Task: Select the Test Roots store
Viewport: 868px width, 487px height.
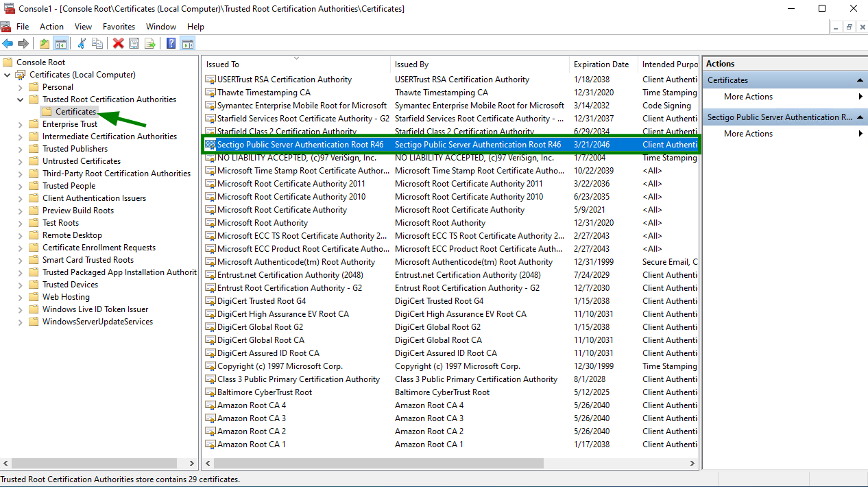Action: [60, 223]
